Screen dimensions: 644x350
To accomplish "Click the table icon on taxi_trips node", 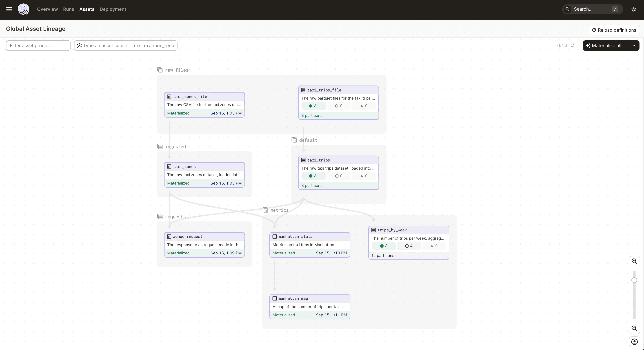I will point(303,160).
